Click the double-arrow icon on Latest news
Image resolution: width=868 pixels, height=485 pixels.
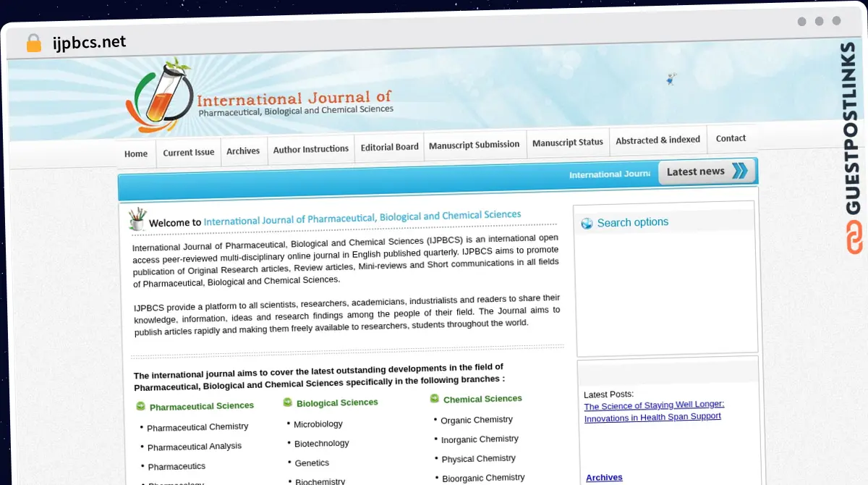point(737,172)
